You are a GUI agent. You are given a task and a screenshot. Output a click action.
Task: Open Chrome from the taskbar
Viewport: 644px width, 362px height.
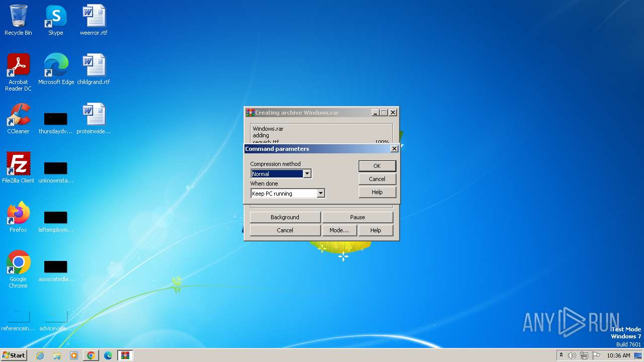tap(91, 355)
